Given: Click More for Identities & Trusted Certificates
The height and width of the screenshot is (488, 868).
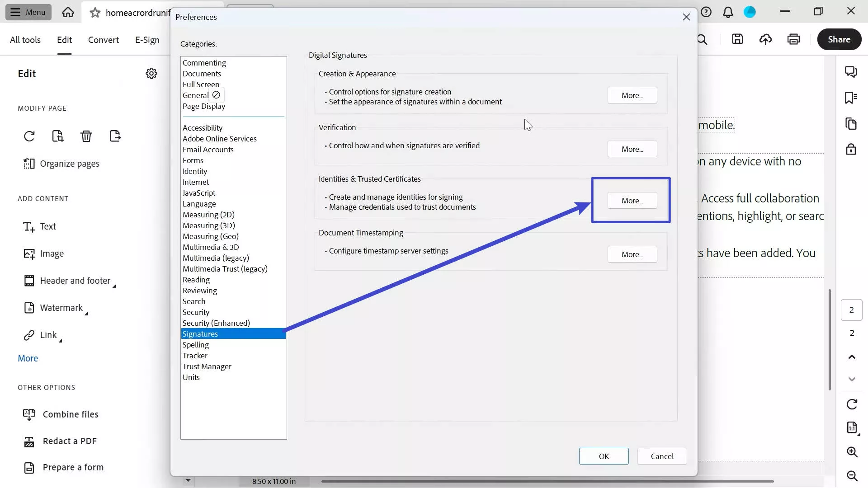Looking at the screenshot, I should [x=632, y=201].
